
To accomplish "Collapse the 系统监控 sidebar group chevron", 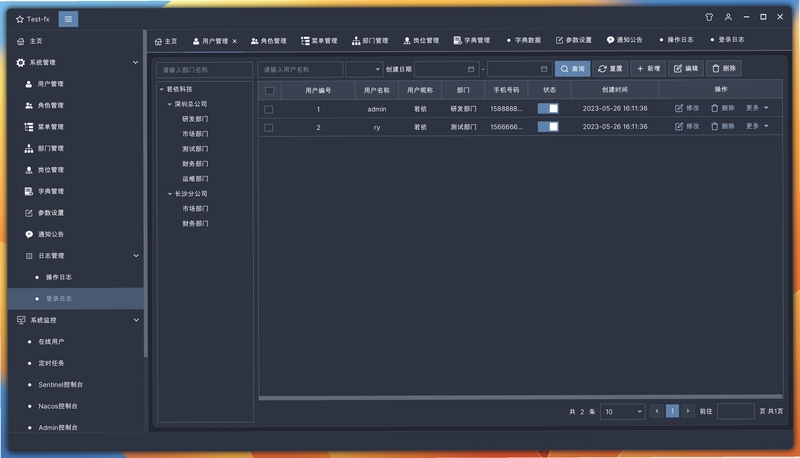I will 136,320.
